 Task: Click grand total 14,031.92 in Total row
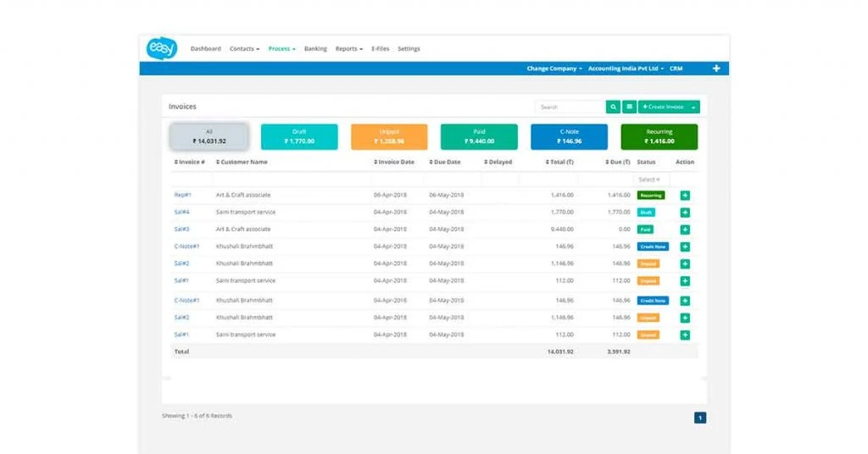click(x=560, y=352)
